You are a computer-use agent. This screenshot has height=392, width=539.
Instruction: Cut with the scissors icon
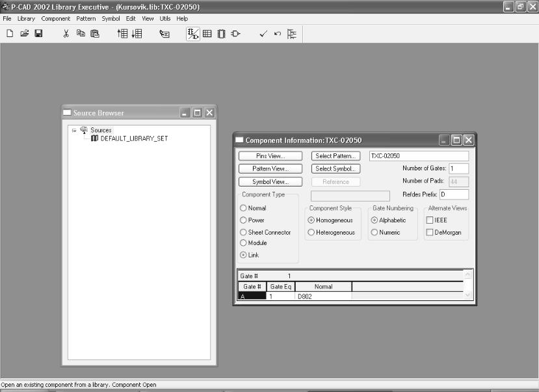click(x=66, y=33)
